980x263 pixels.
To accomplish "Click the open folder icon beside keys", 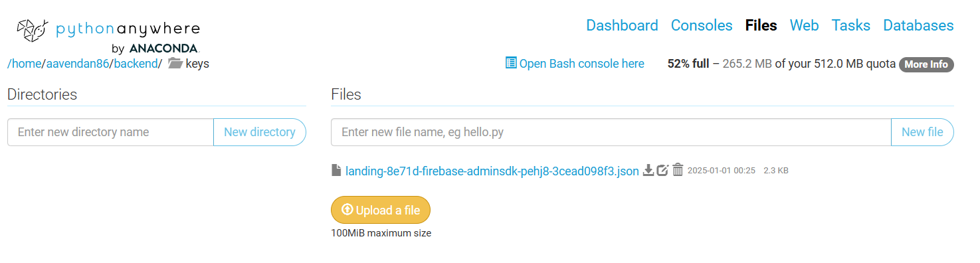I will (x=175, y=64).
